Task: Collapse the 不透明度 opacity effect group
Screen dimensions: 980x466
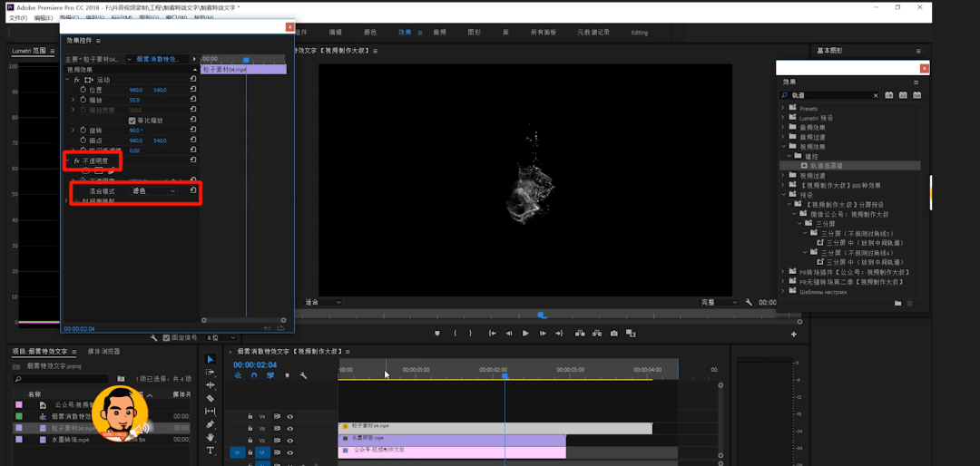Action: [67, 161]
